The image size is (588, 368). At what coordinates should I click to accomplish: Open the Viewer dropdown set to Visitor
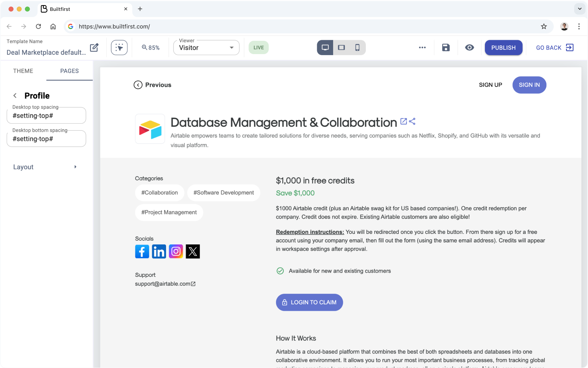pos(206,48)
